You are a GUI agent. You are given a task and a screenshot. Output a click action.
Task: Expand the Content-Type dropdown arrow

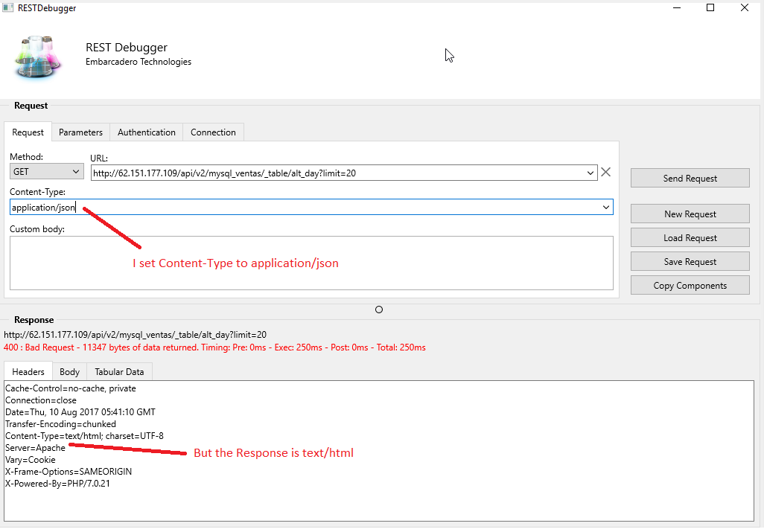605,208
